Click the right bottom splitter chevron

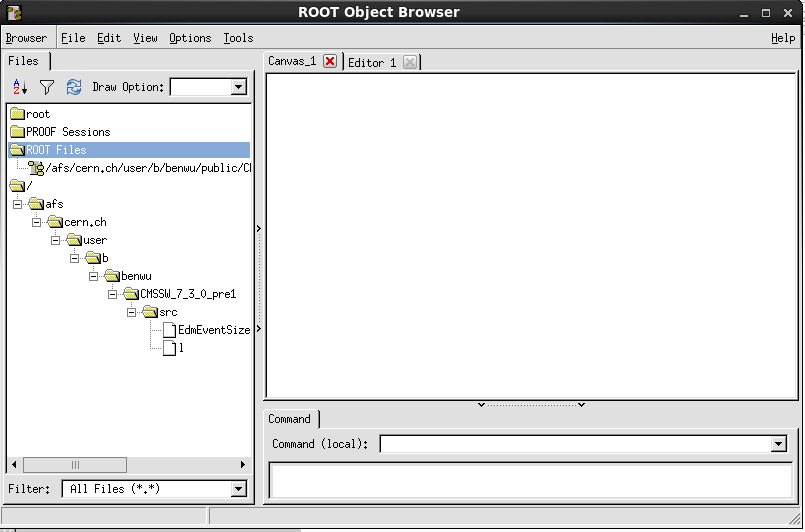tap(582, 405)
